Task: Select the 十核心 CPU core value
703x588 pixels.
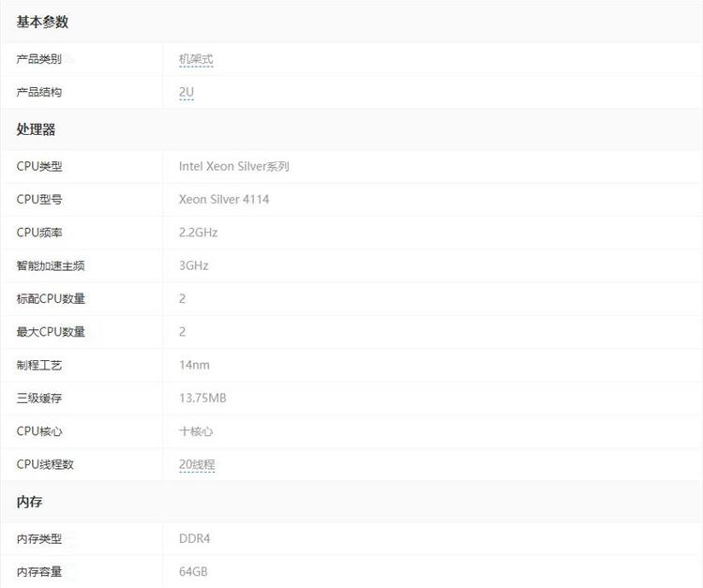Action: (196, 431)
